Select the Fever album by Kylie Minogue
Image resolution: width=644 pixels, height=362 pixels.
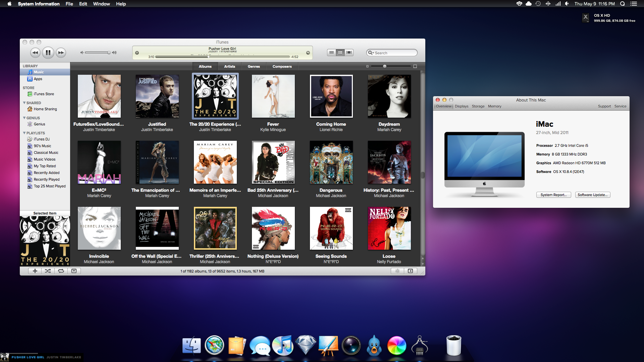point(273,96)
